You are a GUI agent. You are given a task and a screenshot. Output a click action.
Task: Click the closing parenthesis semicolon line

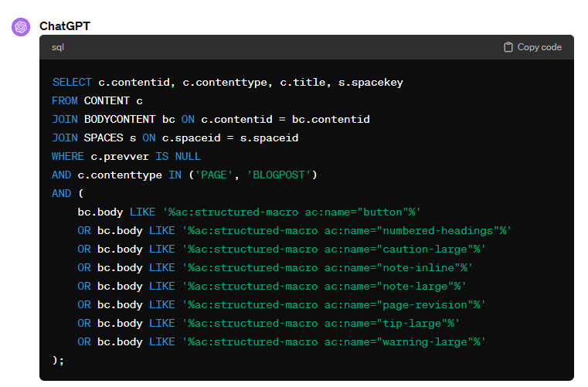[x=59, y=360]
